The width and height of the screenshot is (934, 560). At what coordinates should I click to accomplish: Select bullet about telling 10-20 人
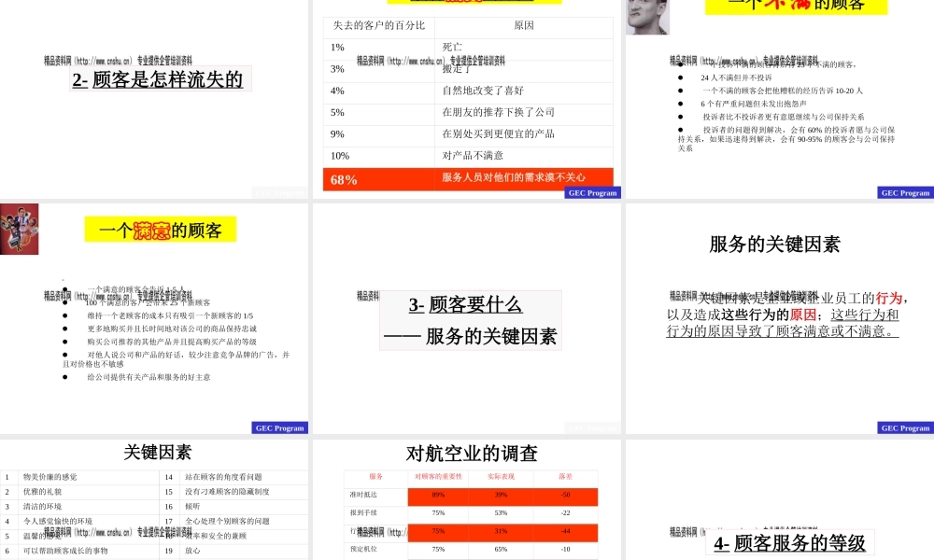click(x=782, y=91)
